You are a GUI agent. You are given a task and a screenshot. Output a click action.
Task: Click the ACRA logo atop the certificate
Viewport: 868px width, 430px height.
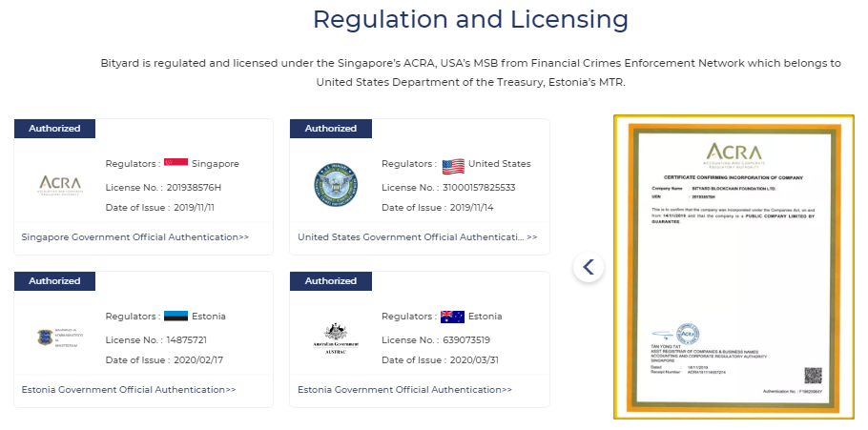click(x=734, y=155)
